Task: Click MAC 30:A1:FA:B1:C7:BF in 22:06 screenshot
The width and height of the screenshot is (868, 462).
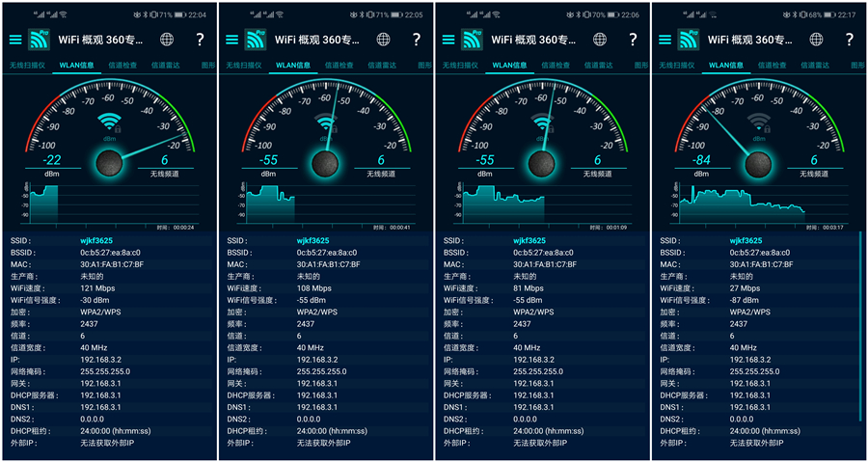Action: click(x=545, y=264)
